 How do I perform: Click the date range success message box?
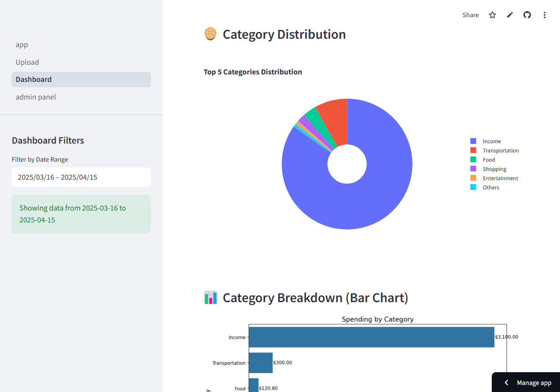tap(81, 214)
